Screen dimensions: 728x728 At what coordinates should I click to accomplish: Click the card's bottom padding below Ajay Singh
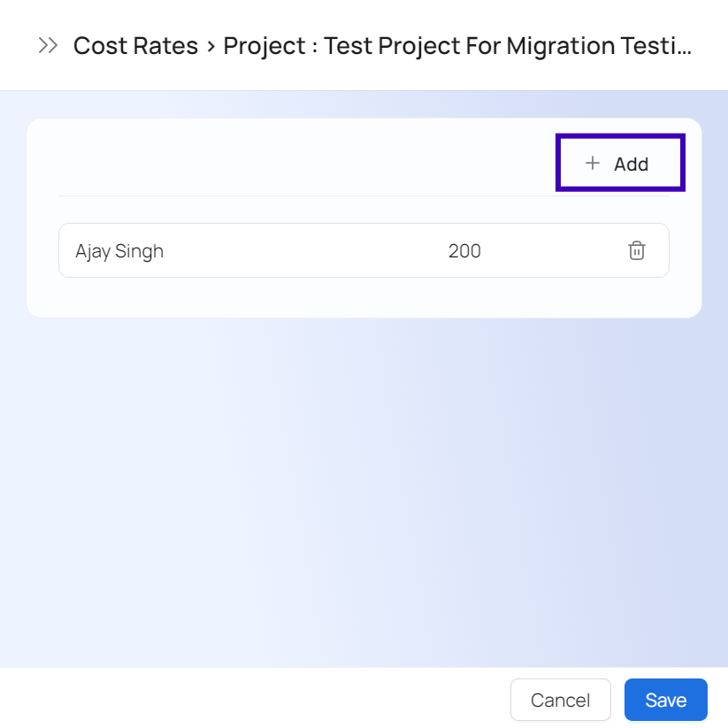tap(354, 298)
